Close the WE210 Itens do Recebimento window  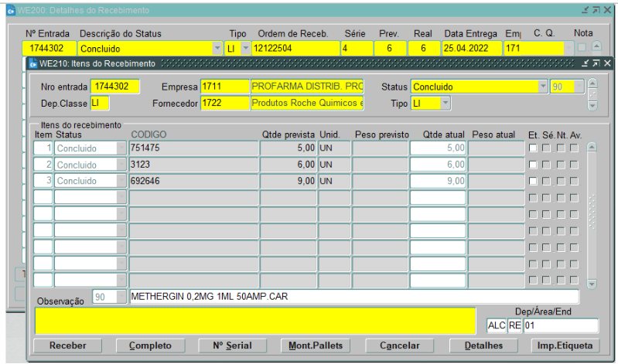click(607, 63)
